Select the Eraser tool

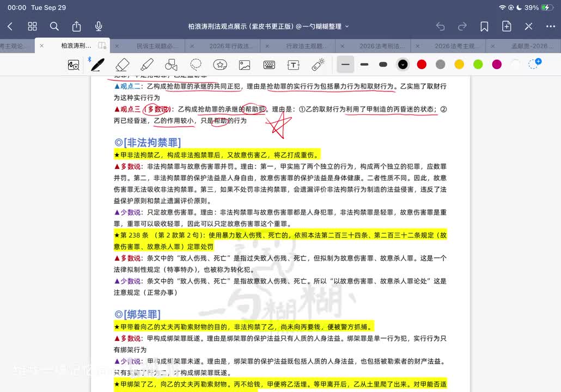coord(123,65)
